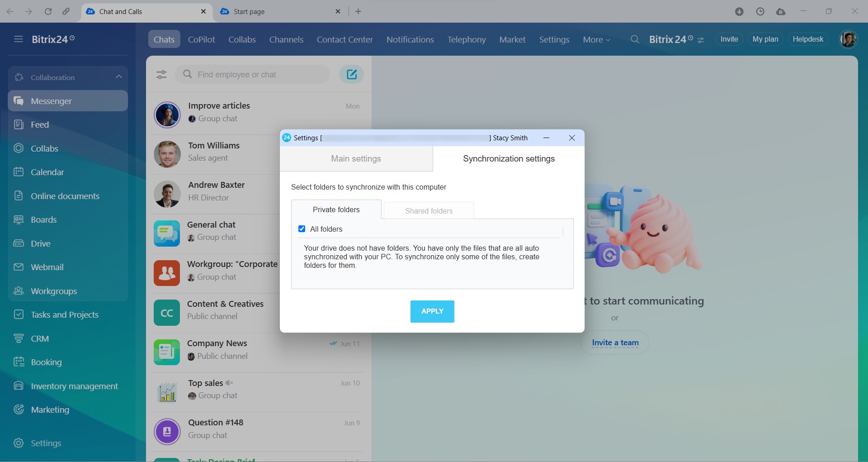The height and width of the screenshot is (462, 868).
Task: Click the chat filter sliders icon
Action: 161,75
